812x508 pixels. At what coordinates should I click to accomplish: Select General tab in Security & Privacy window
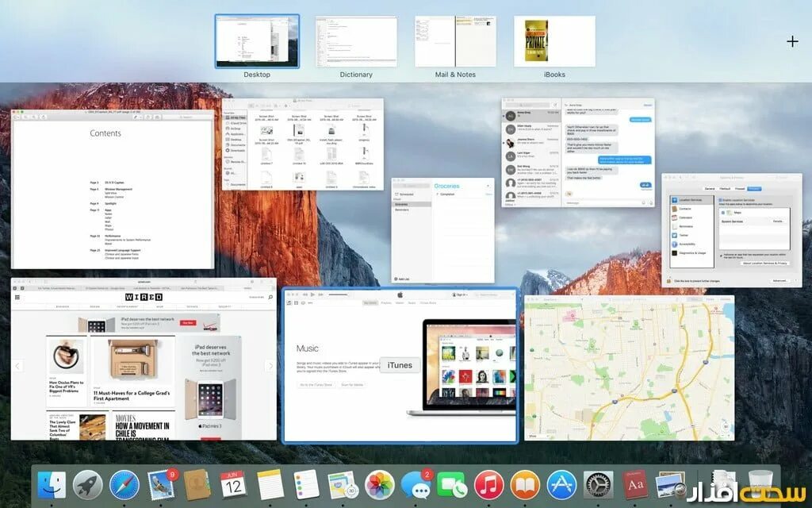(710, 189)
